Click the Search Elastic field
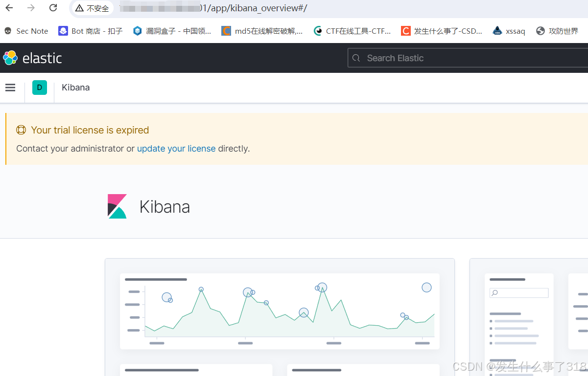Viewport: 588px width, 376px height. 468,58
